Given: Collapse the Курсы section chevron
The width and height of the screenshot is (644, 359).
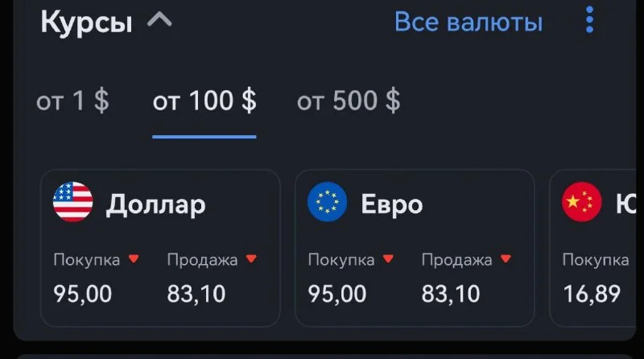Looking at the screenshot, I should click(159, 21).
